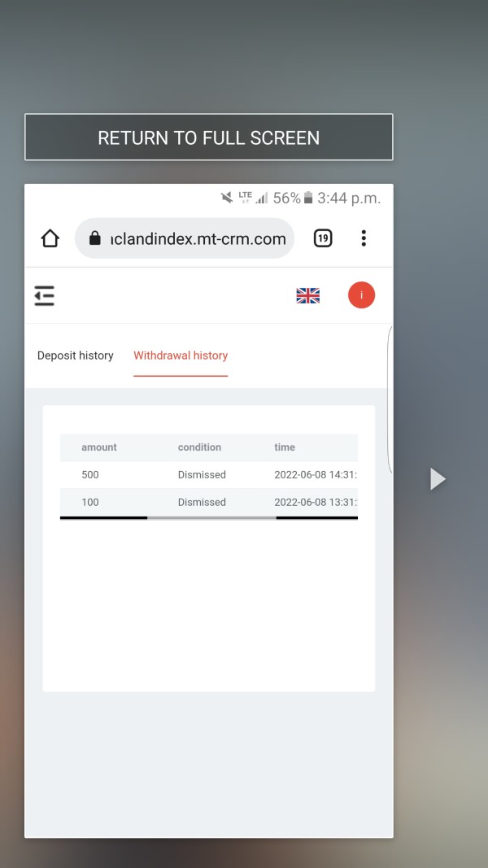Click the amount column header
Viewport: 488px width, 868px height.
(99, 447)
